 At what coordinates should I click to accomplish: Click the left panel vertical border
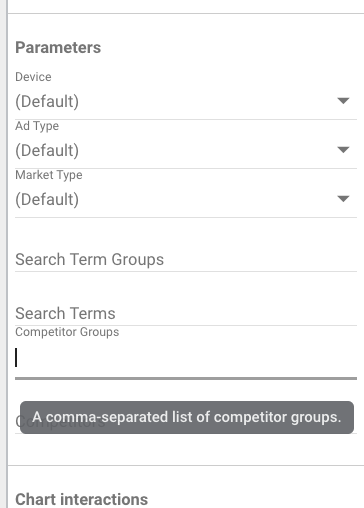point(7,254)
